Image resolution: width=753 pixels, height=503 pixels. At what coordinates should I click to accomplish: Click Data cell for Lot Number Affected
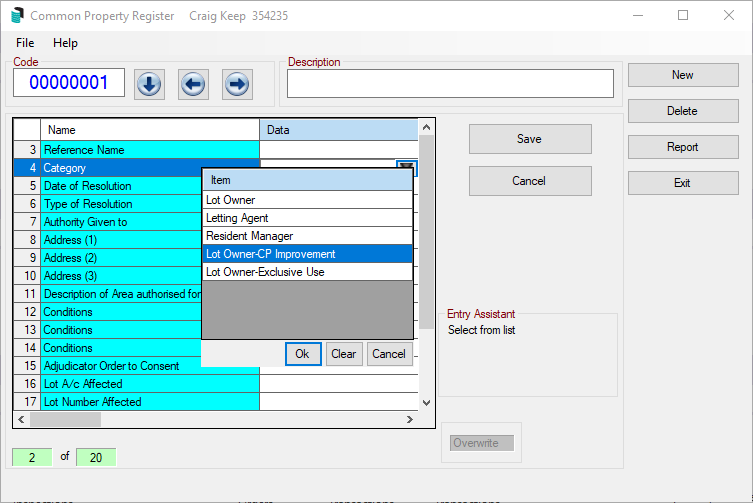pyautogui.click(x=339, y=402)
